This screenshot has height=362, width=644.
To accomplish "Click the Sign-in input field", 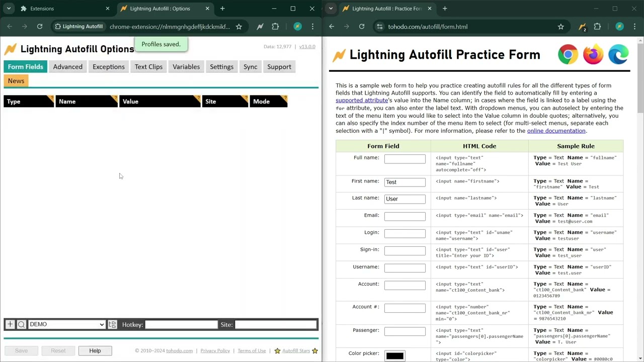I will pyautogui.click(x=405, y=250).
